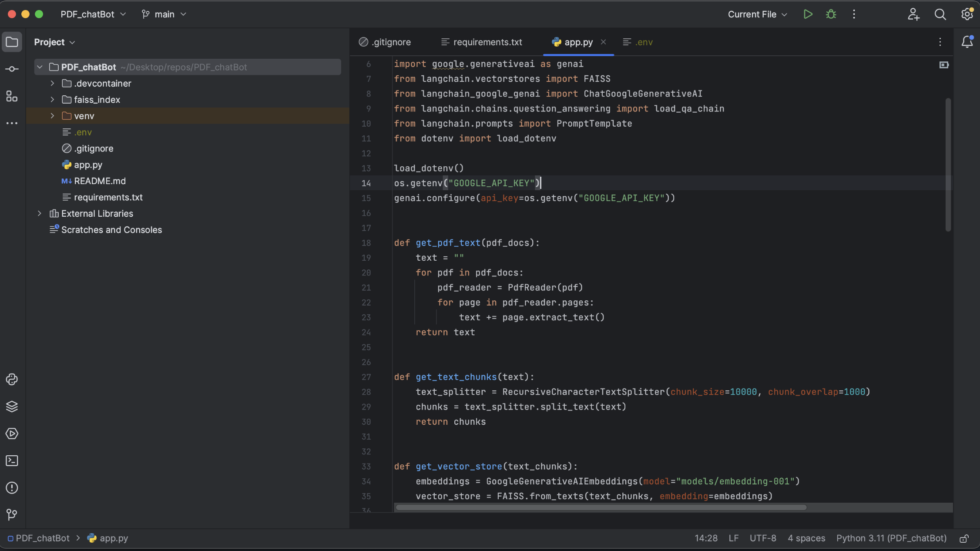Click line number 18 in the gutter
Image resolution: width=980 pixels, height=551 pixels.
[366, 243]
